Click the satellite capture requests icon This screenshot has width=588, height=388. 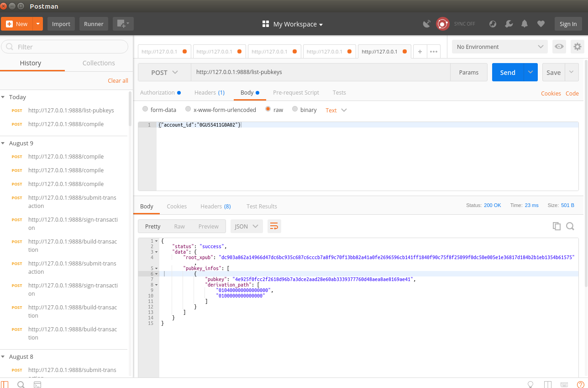427,24
